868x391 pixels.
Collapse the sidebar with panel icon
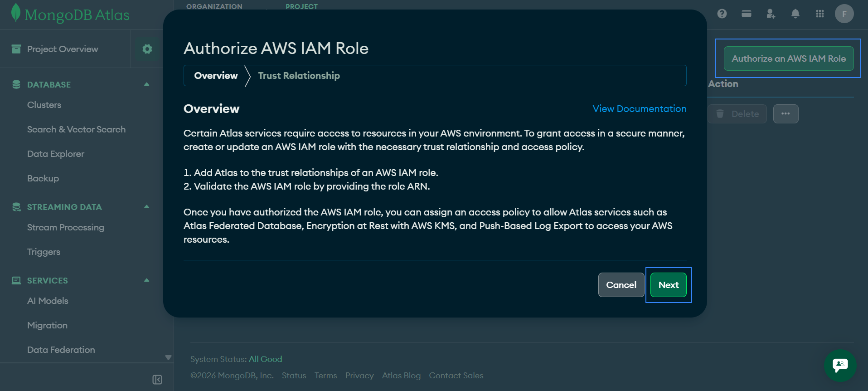click(157, 380)
